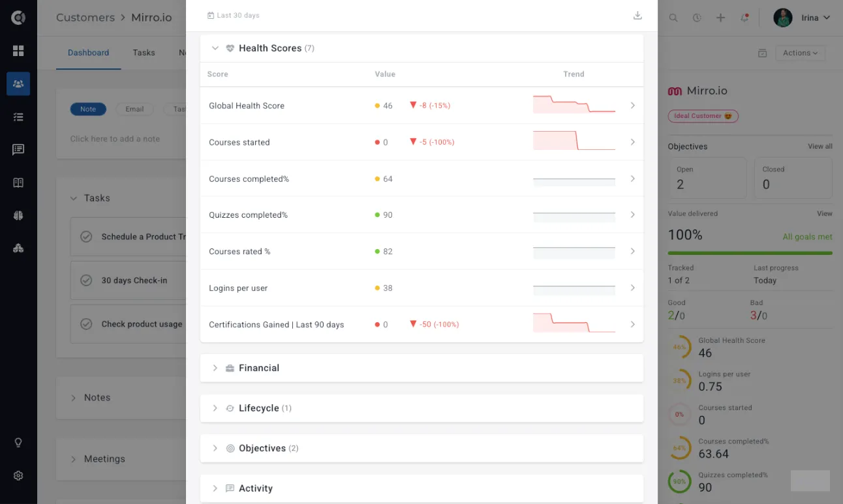Select the Note pill tab
The height and width of the screenshot is (504, 843).
88,110
